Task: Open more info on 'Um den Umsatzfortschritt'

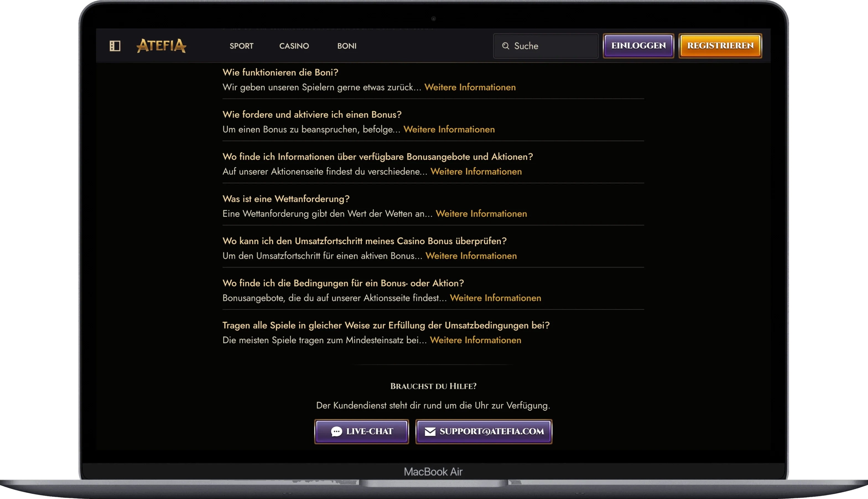Action: [x=471, y=256]
